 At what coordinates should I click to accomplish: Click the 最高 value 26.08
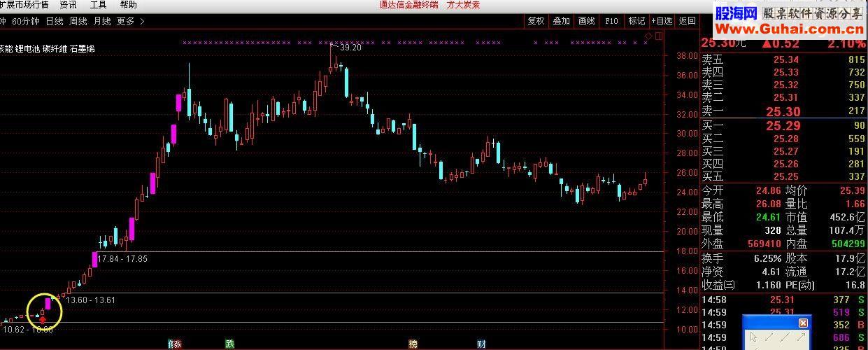click(x=769, y=204)
